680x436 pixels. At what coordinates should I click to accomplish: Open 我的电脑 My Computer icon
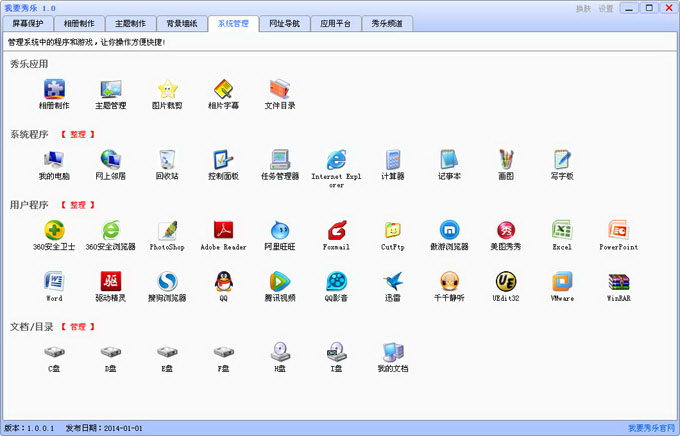[54, 160]
